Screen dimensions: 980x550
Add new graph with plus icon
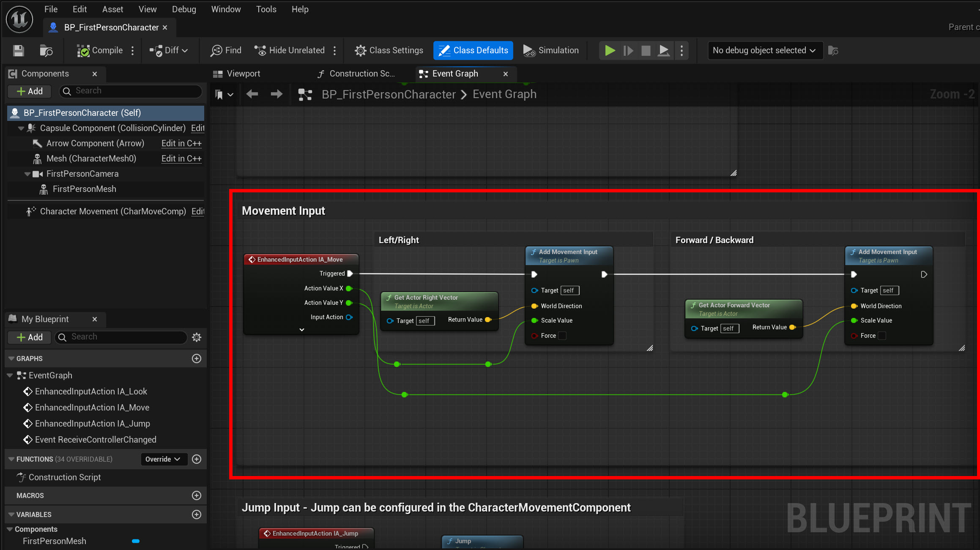[197, 358]
